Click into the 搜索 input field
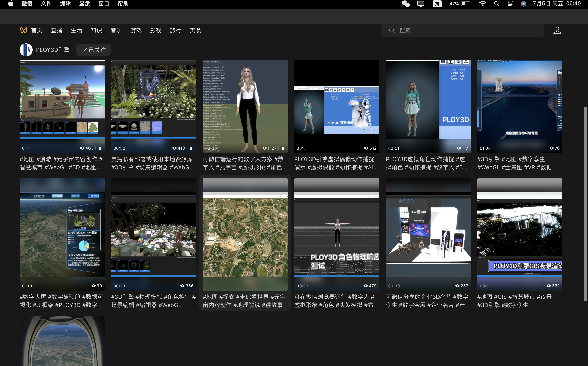588x366 pixels. 467,30
